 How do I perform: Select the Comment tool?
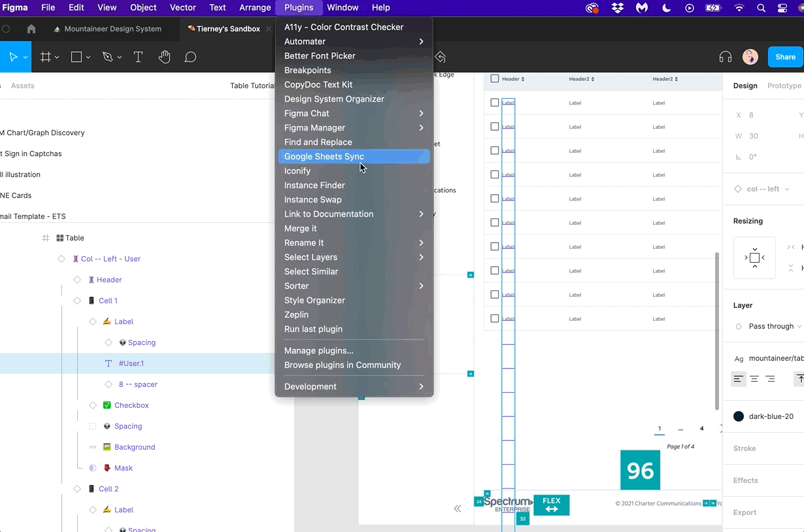click(x=190, y=58)
